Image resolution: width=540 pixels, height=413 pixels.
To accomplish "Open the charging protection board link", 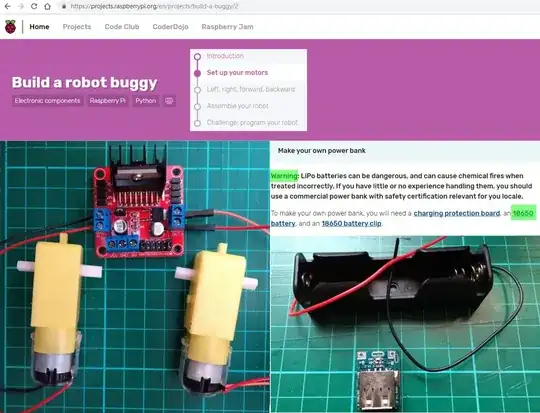I will 457,213.
